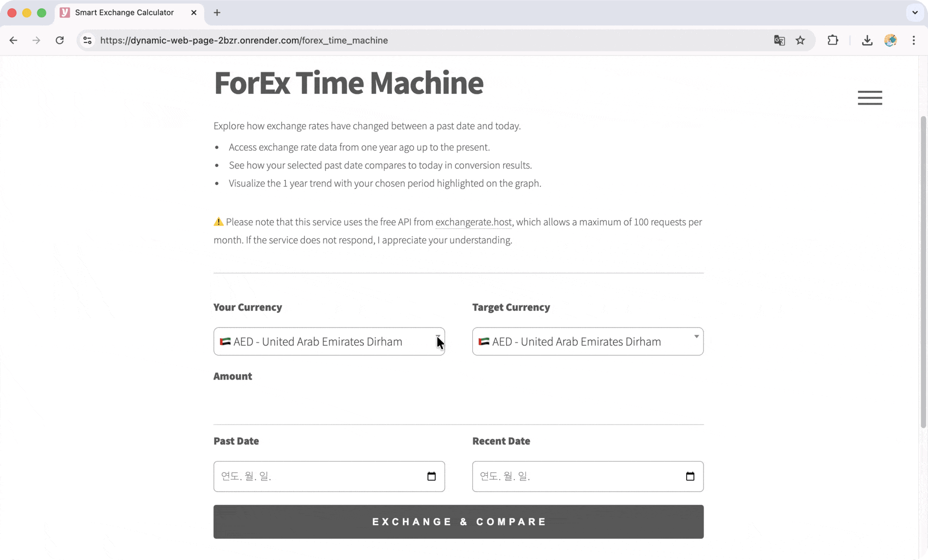
Task: Open the tab search dropdown chevron
Action: click(914, 13)
